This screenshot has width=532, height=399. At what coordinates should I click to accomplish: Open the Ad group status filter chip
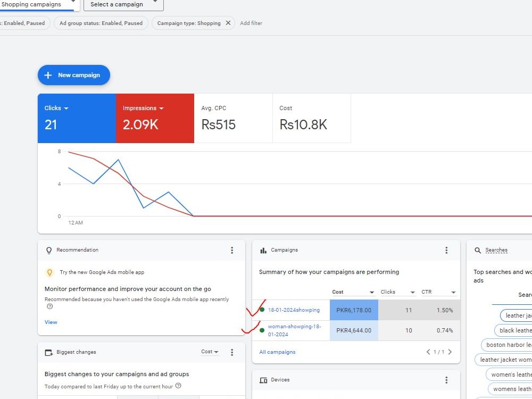tap(101, 23)
